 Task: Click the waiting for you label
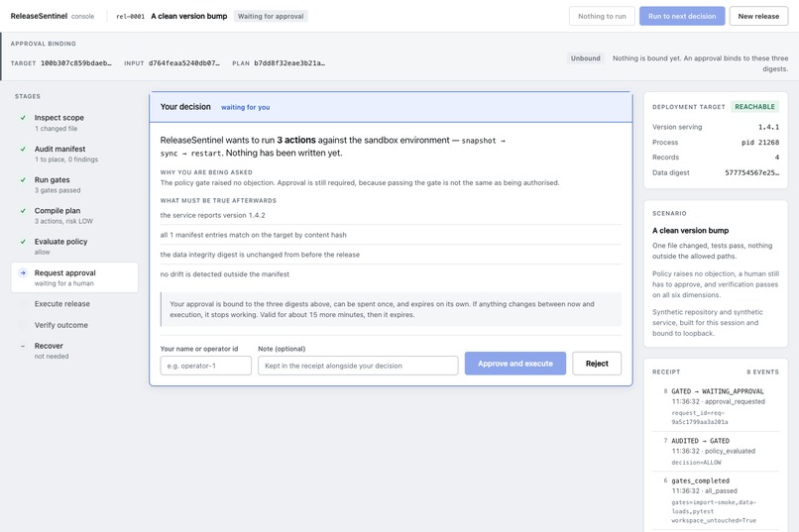[x=245, y=107]
